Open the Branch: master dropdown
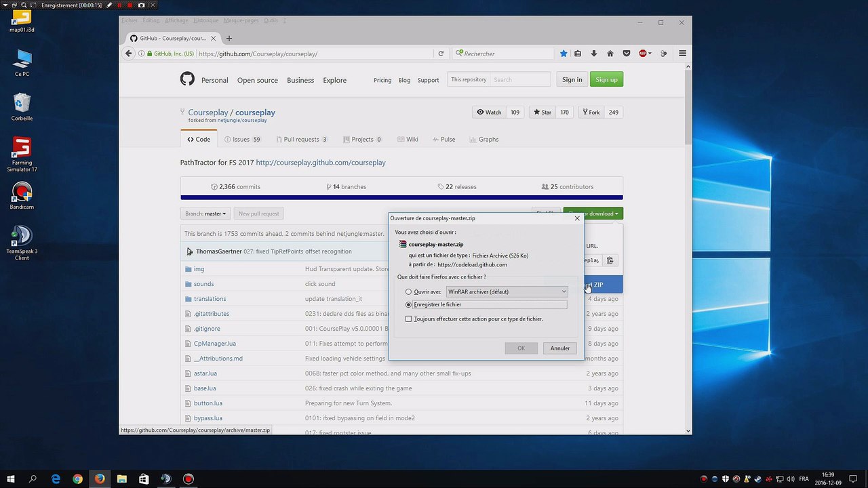Screen dimensions: 868x488 coord(205,213)
